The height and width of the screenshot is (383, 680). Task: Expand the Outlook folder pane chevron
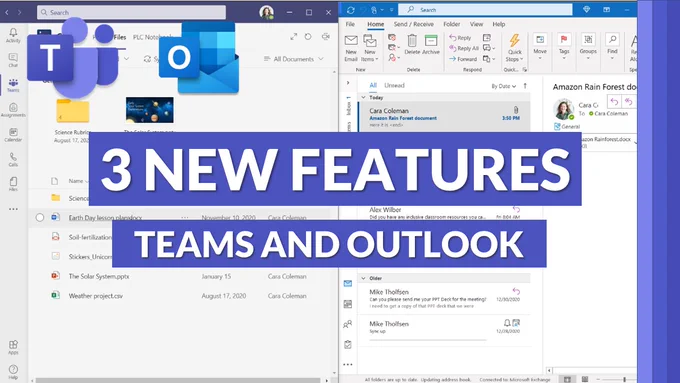[348, 83]
